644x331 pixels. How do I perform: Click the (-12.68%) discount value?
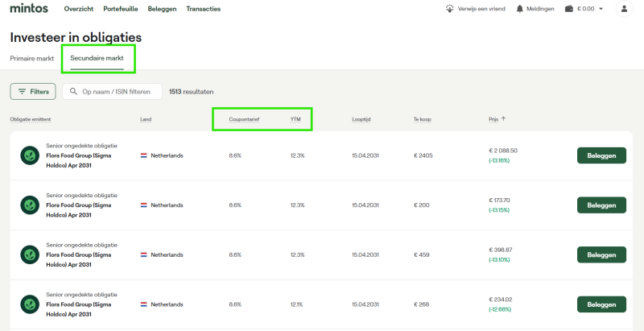(500, 309)
